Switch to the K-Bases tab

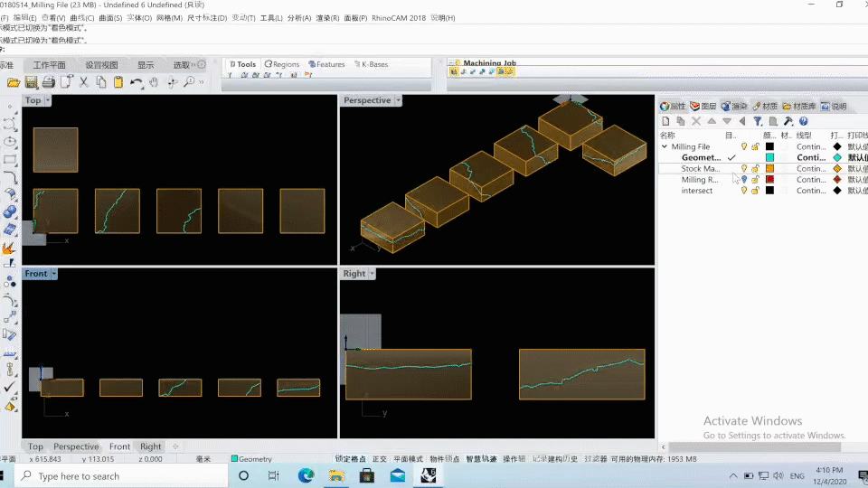click(x=371, y=64)
